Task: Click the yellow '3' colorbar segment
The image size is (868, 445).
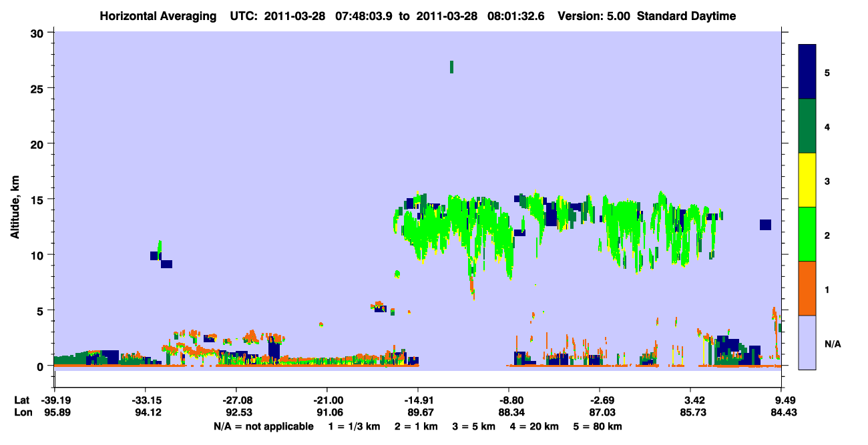Action: click(807, 180)
